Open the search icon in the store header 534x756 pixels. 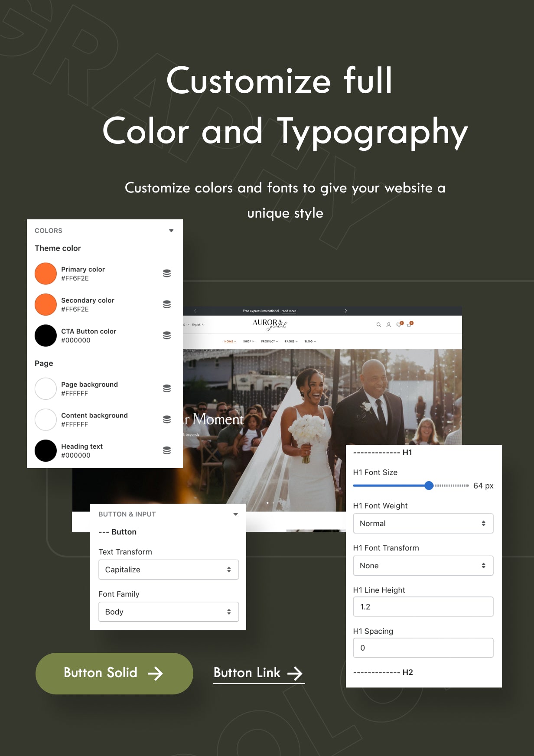(378, 325)
